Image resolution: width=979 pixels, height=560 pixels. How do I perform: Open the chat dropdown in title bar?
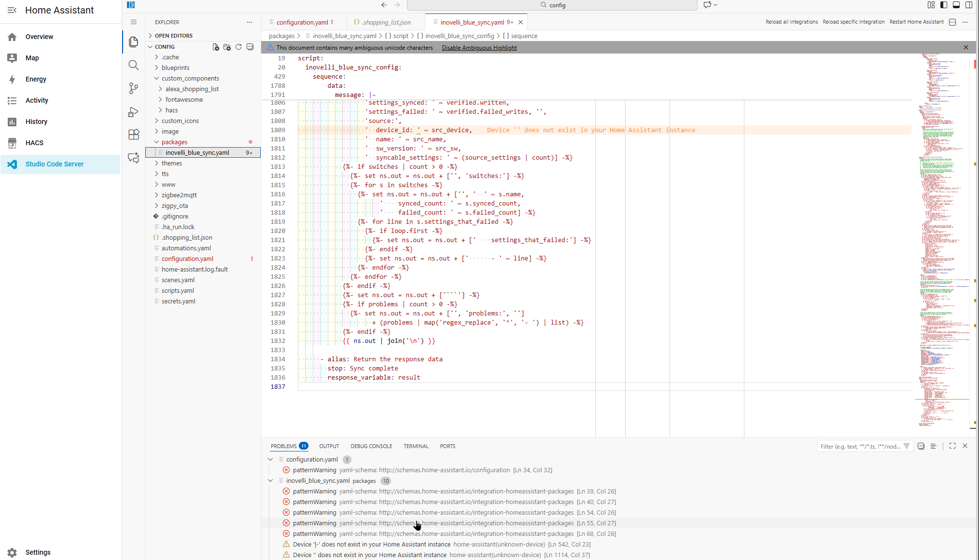coord(715,5)
